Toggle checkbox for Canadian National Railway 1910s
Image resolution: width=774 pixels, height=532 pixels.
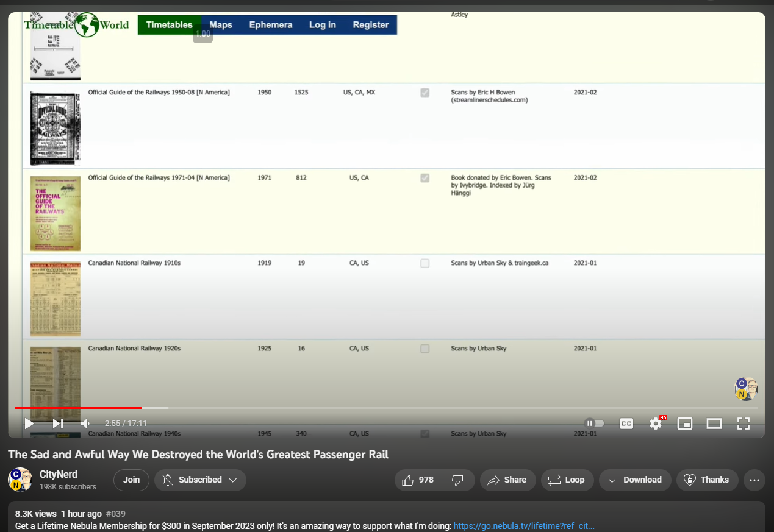(425, 263)
